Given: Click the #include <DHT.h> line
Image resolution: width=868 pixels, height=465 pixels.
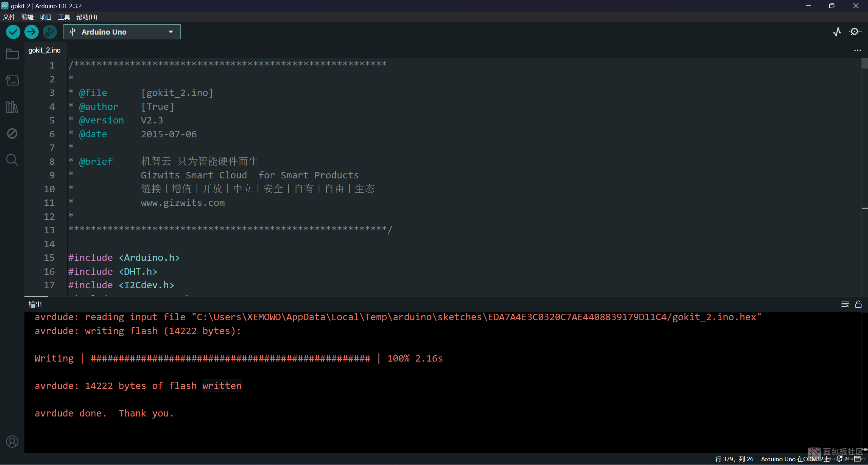Looking at the screenshot, I should pyautogui.click(x=113, y=271).
